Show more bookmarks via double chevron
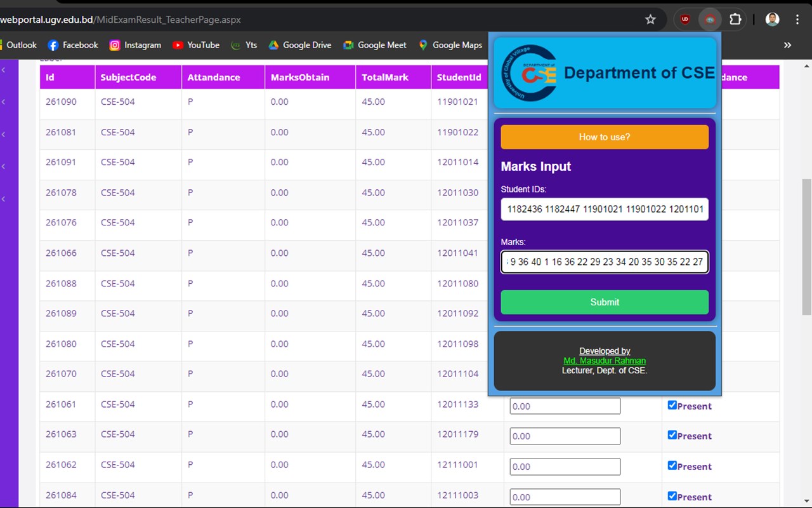 click(787, 45)
